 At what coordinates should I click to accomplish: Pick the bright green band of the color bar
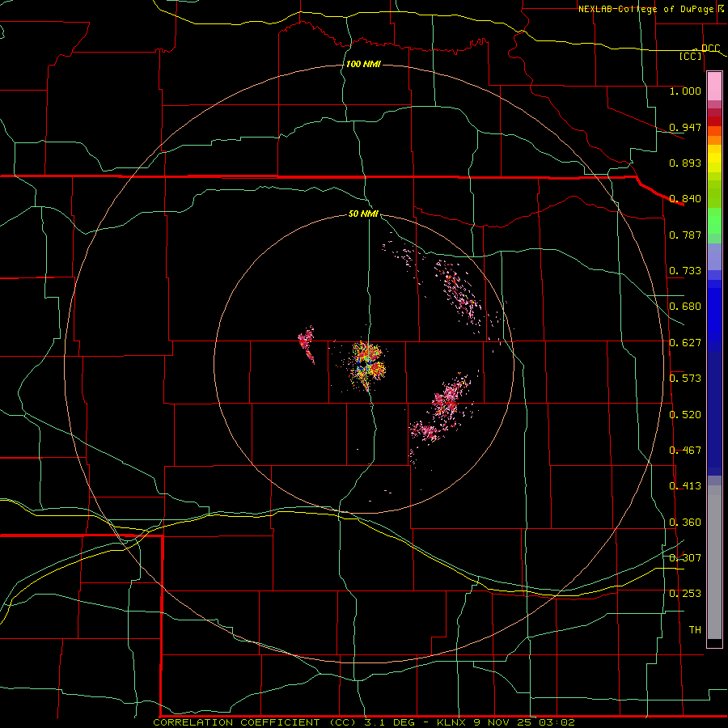coord(714,221)
